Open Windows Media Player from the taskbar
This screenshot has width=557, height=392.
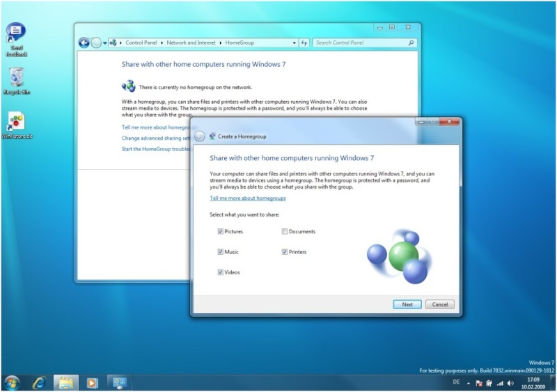(x=92, y=383)
